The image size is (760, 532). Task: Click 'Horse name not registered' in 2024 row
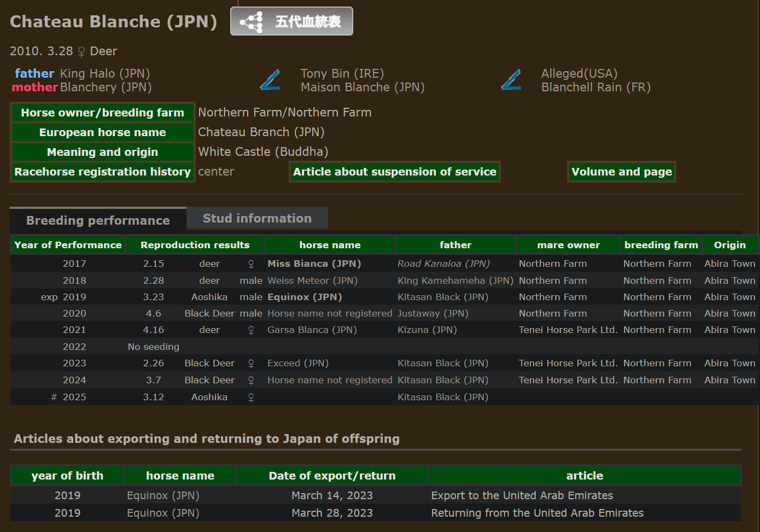point(330,380)
